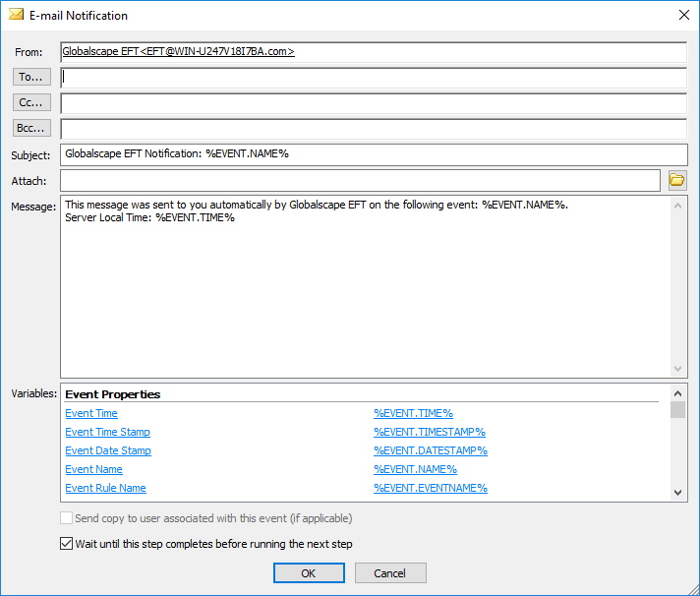
Task: Click in the From address field
Action: [374, 52]
